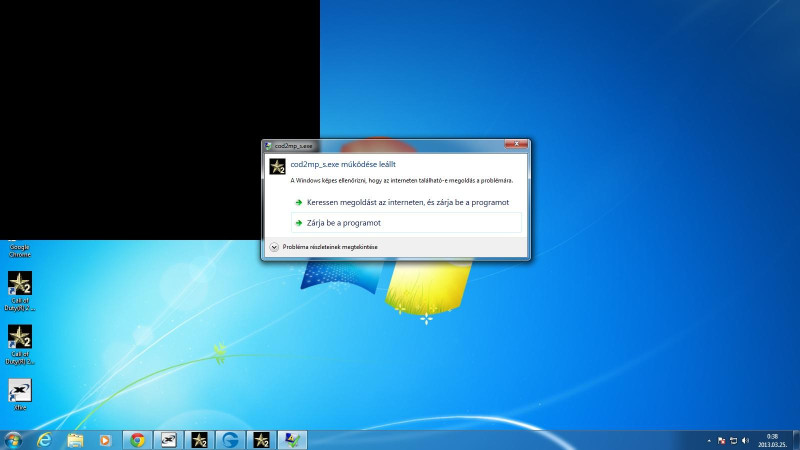Launch Internet Explorer from taskbar
The image size is (800, 450).
pos(45,440)
